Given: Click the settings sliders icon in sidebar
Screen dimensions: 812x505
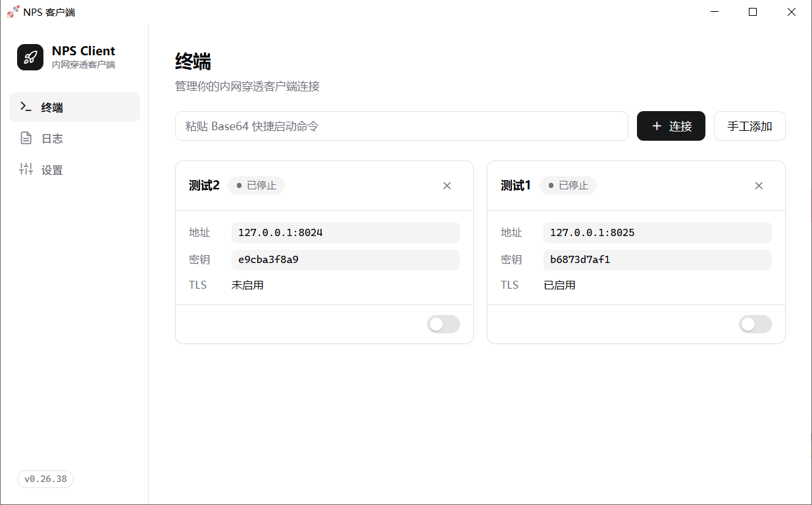Looking at the screenshot, I should click(26, 170).
